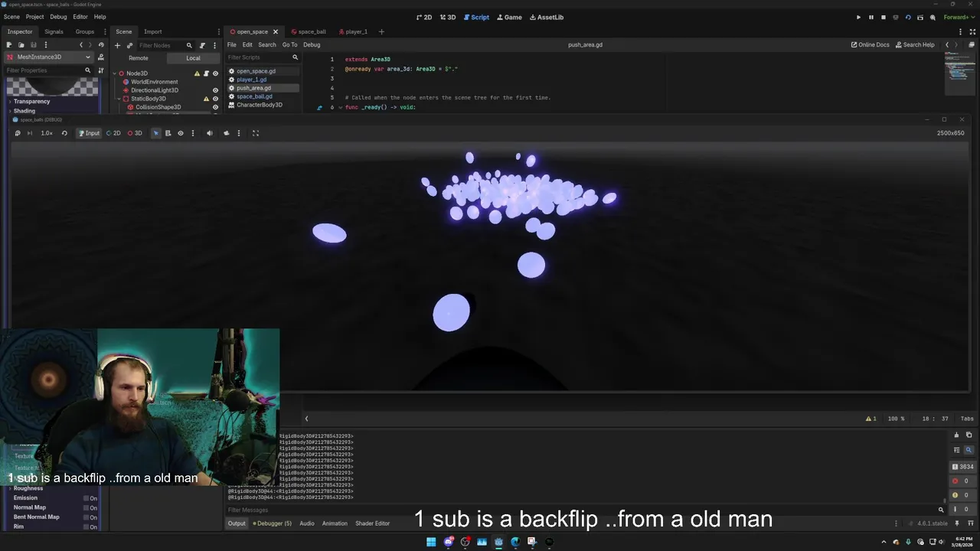Select WorldEnvironment in the scene tree

(154, 82)
